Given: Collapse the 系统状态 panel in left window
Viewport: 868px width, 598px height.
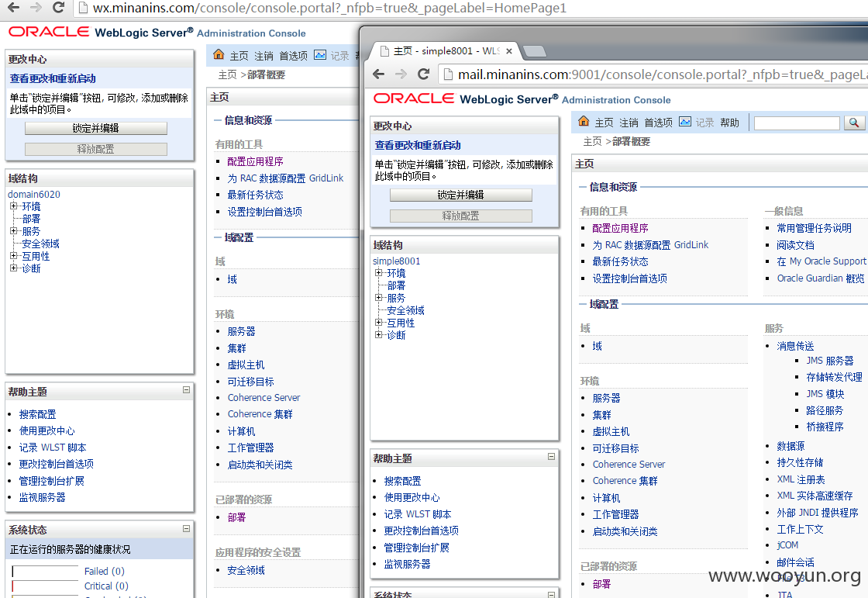Looking at the screenshot, I should [x=187, y=528].
